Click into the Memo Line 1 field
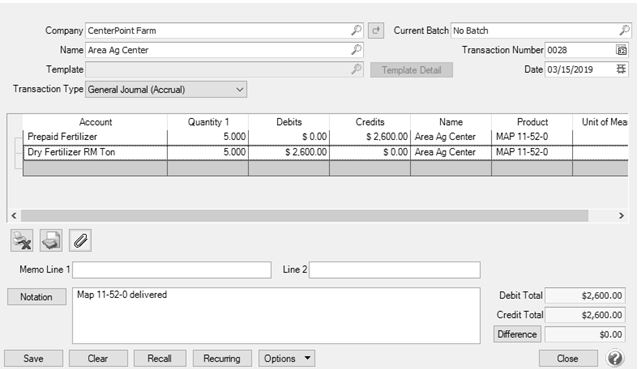This screenshot has width=638, height=369. (172, 270)
